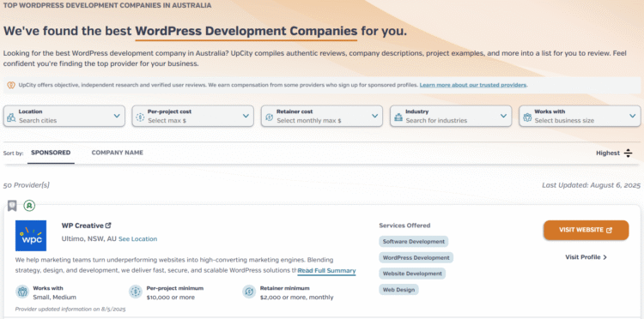Click the 50 Provider[s] count text
Viewport: 644px width, 319px height.
pos(27,185)
